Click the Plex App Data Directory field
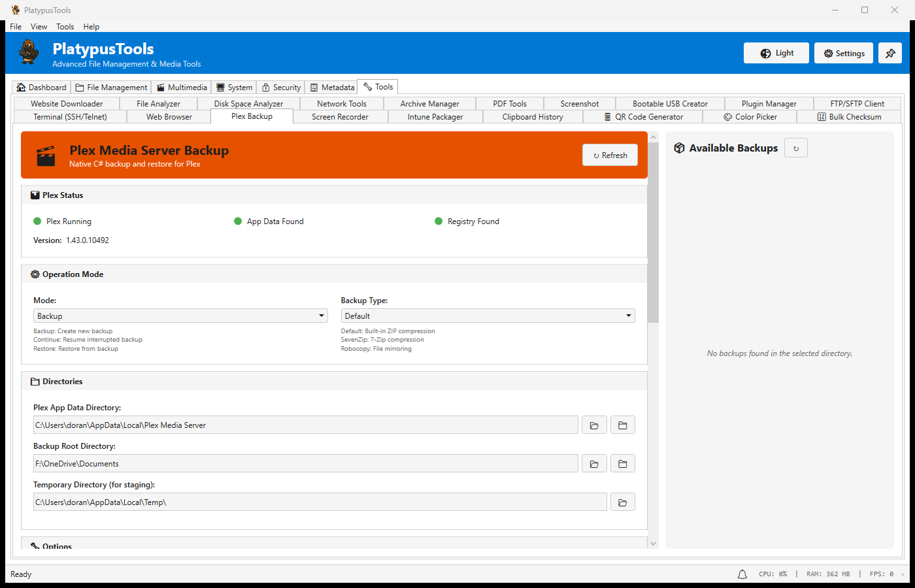This screenshot has width=915, height=588. point(306,425)
